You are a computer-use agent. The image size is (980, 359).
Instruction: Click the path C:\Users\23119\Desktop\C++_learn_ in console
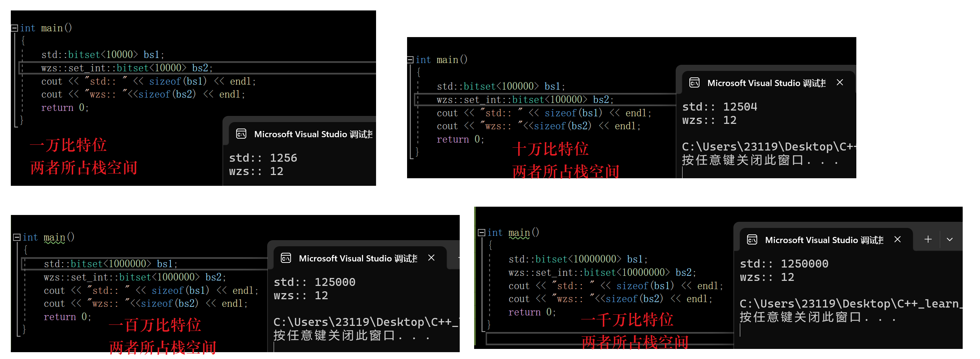(850, 304)
